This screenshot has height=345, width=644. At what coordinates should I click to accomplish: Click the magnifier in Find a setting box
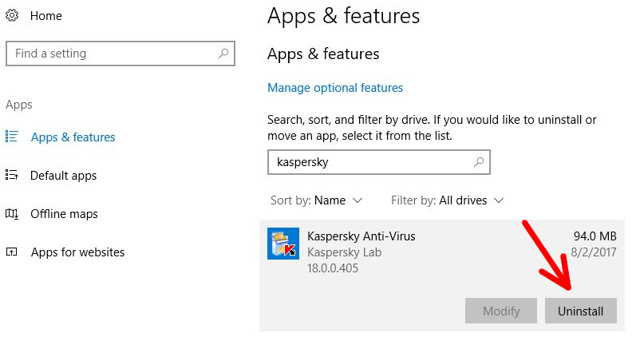[x=223, y=53]
